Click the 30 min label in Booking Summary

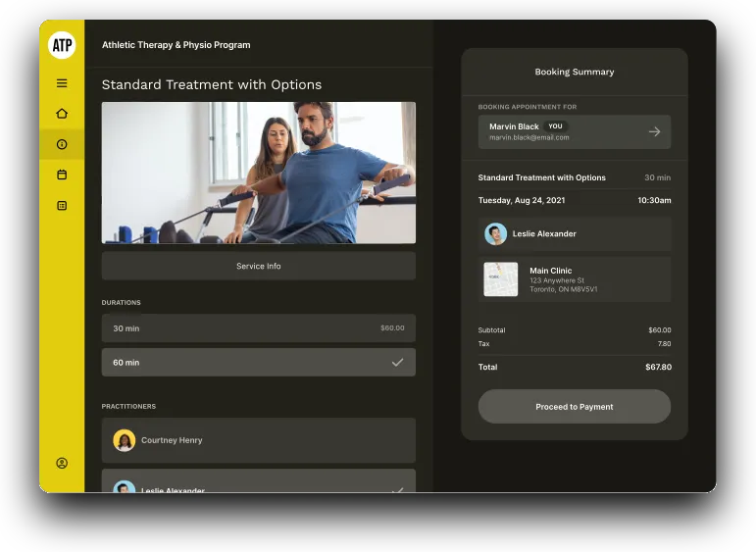pyautogui.click(x=657, y=177)
